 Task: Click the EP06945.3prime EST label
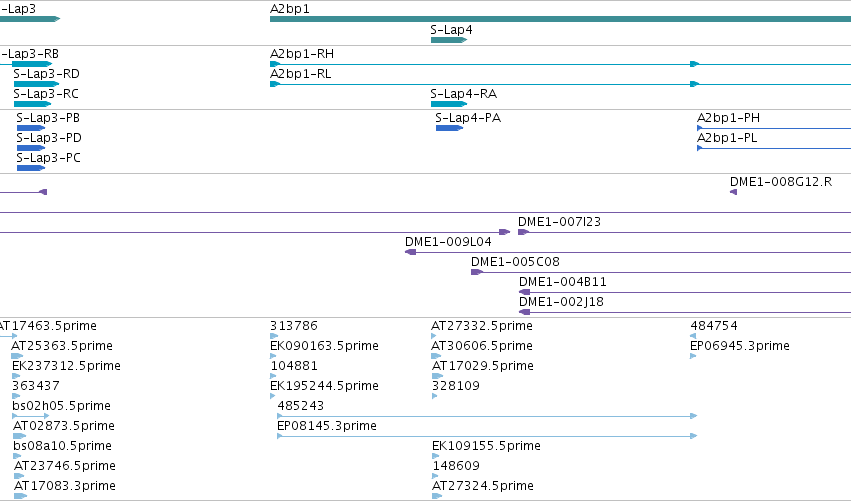pyautogui.click(x=740, y=346)
